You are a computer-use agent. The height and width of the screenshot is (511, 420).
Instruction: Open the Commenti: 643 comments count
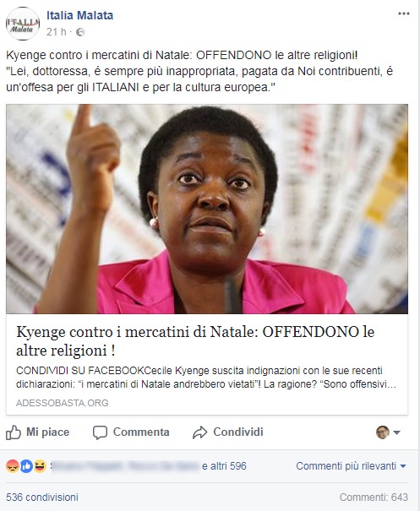pos(374,497)
